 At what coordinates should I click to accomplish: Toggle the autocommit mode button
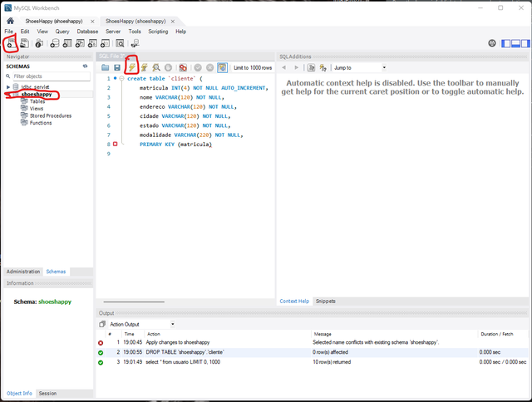[222, 68]
